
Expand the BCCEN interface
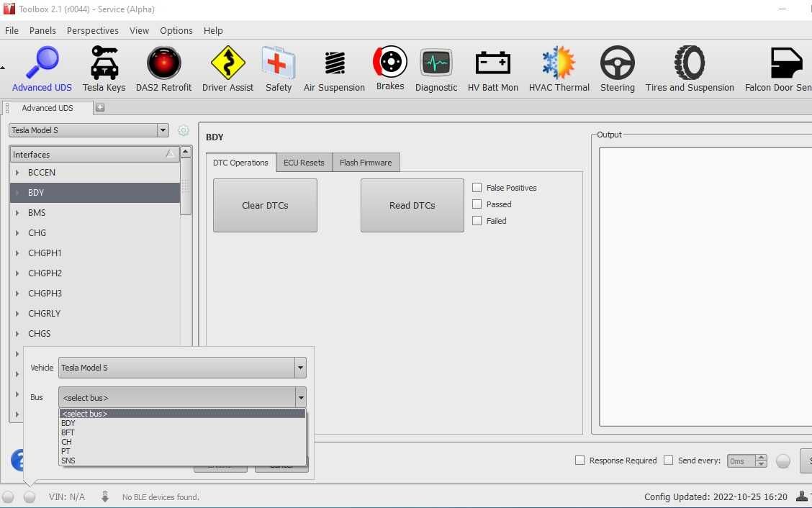click(17, 173)
